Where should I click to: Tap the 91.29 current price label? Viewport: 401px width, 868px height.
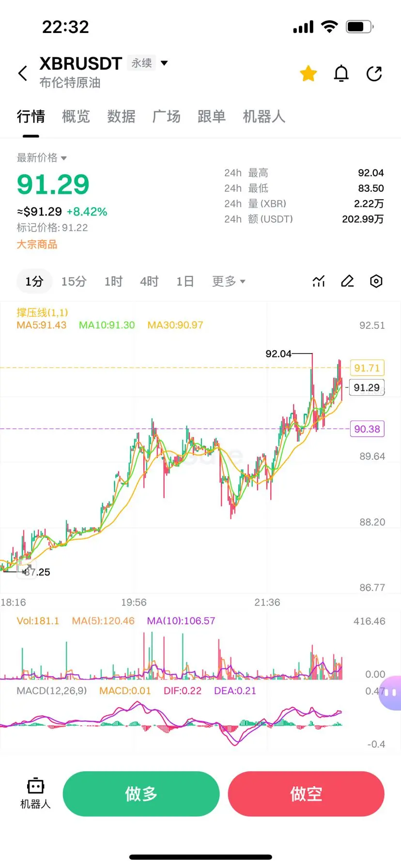tap(367, 387)
